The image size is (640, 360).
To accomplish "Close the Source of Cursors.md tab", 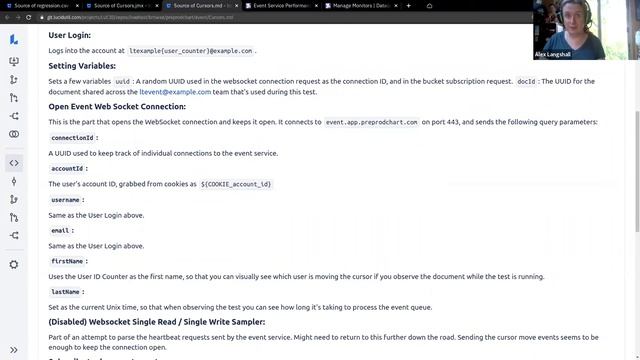I will point(237,6).
